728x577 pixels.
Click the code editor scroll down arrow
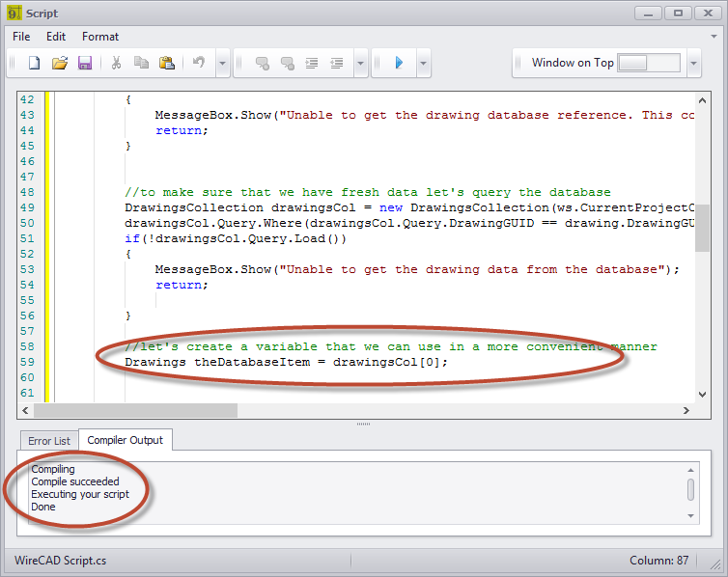click(703, 395)
